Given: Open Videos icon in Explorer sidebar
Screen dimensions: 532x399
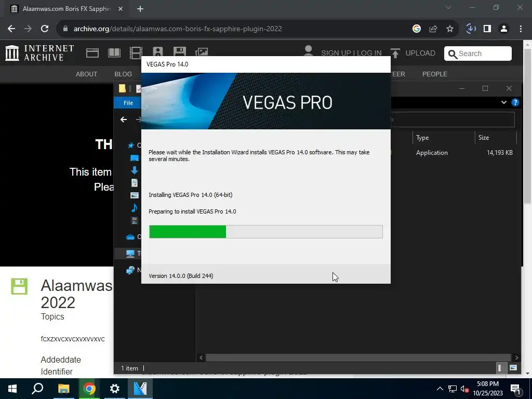Looking at the screenshot, I should [x=135, y=220].
